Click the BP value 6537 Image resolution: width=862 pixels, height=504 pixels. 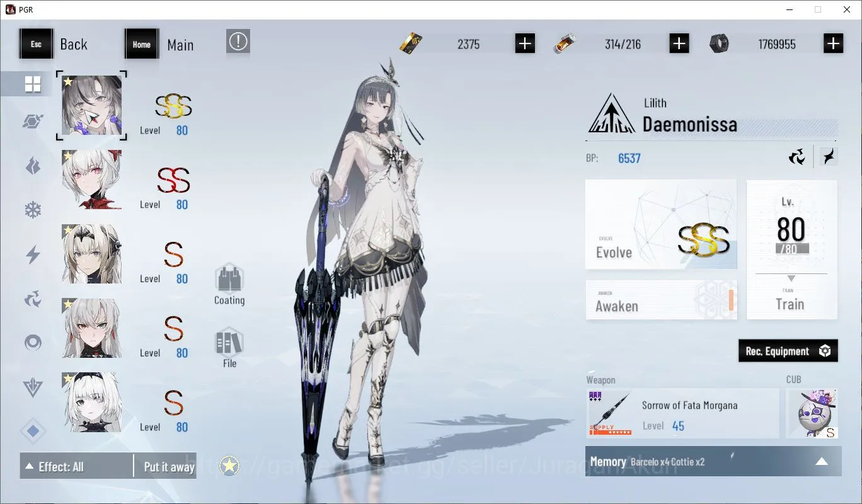(x=629, y=158)
